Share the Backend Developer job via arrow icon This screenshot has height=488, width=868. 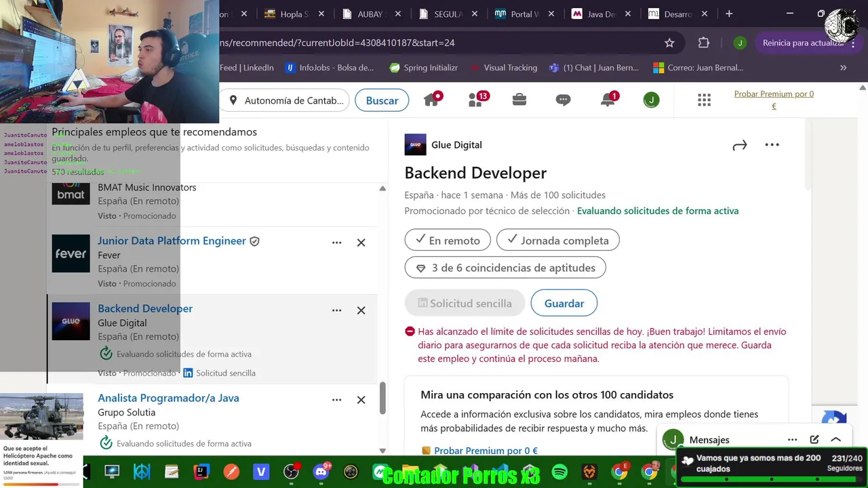click(x=739, y=145)
